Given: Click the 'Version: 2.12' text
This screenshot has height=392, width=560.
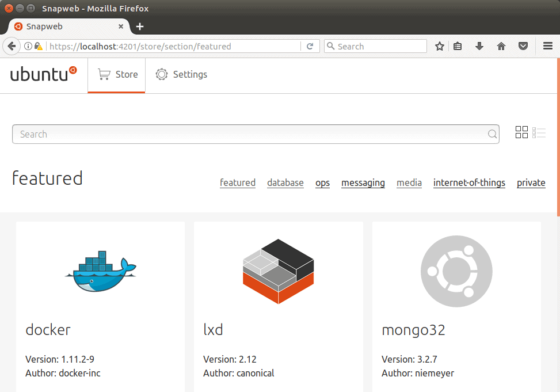Looking at the screenshot, I should coord(230,359).
